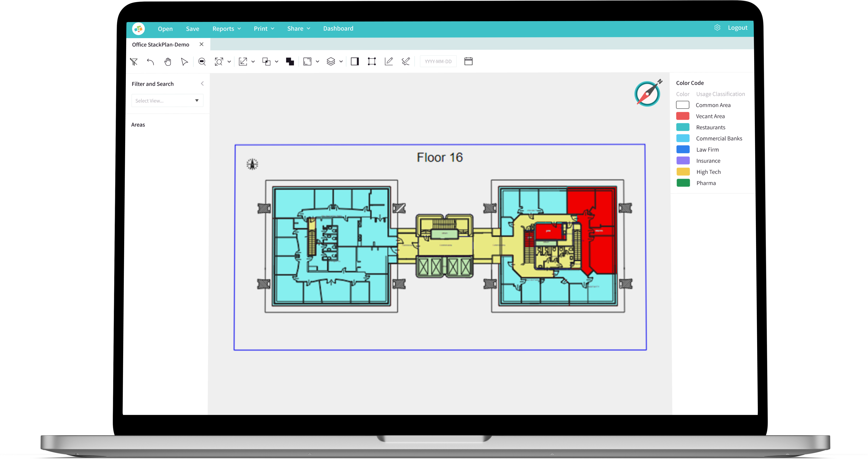
Task: Switch to the Office StackPlan-Demo tab
Action: pyautogui.click(x=161, y=44)
